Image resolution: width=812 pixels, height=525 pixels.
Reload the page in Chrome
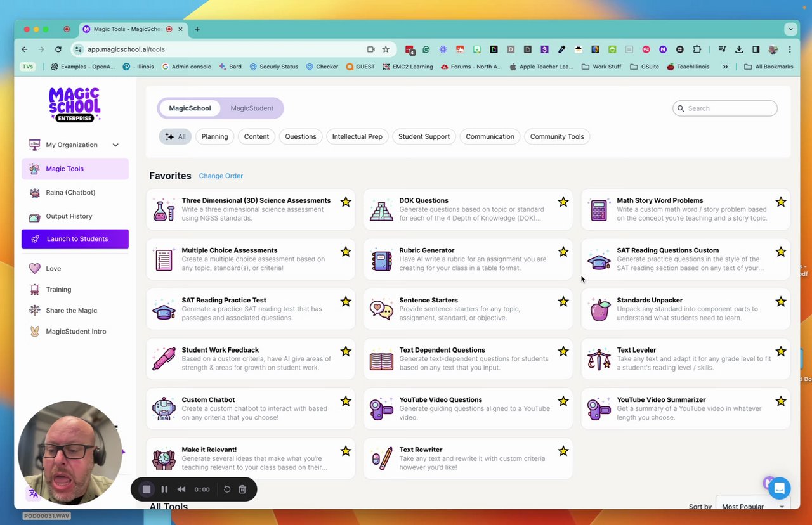click(x=58, y=49)
